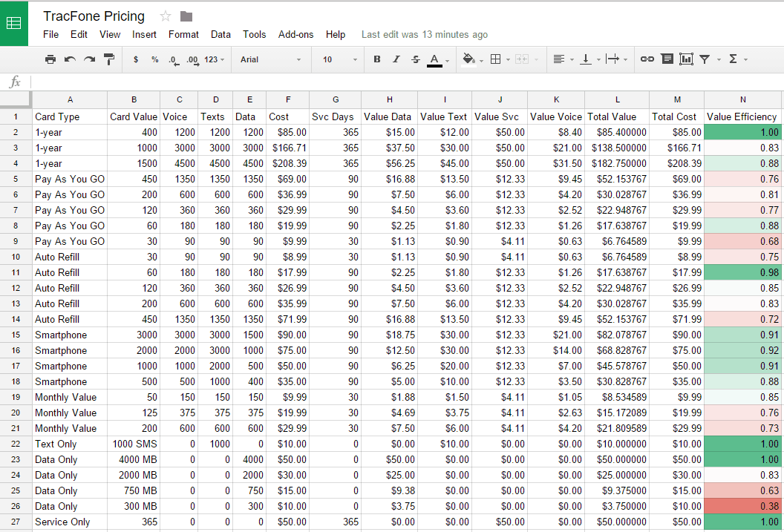The width and height of the screenshot is (784, 532).
Task: Open the Format menu
Action: (x=183, y=34)
